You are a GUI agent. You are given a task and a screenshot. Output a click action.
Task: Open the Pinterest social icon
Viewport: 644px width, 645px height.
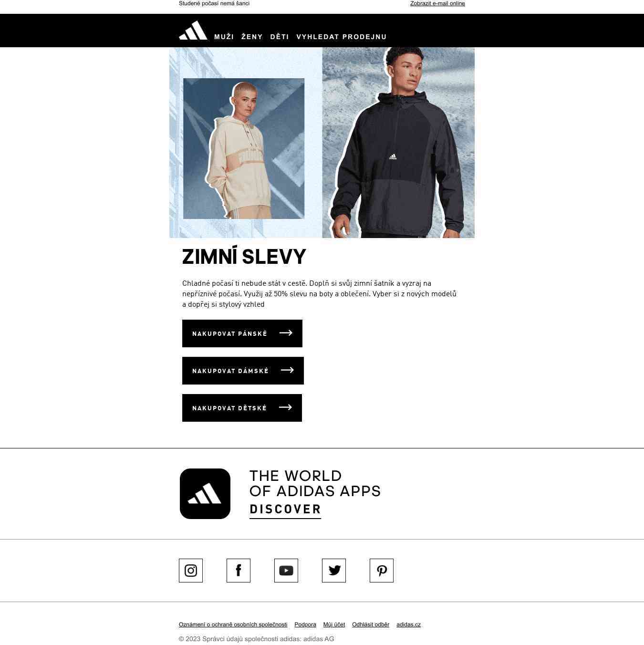[382, 571]
